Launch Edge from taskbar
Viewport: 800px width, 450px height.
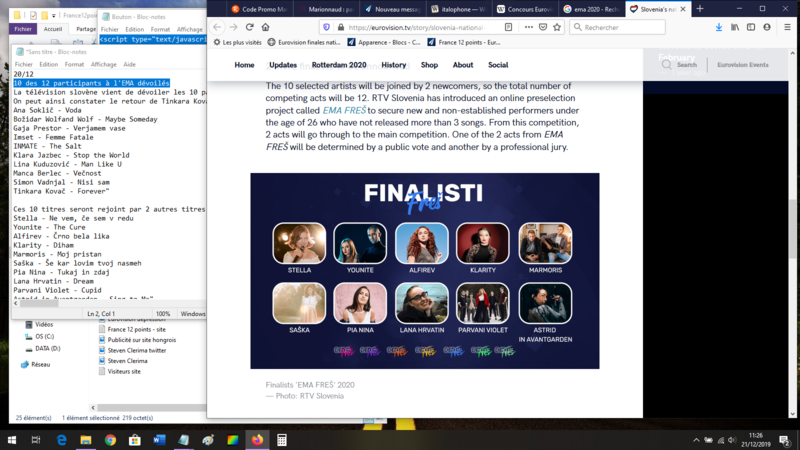click(61, 440)
